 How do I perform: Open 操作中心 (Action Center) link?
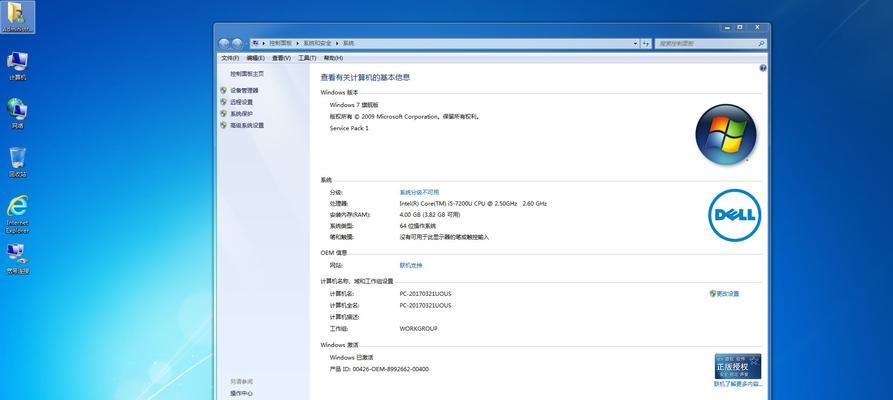pyautogui.click(x=241, y=394)
